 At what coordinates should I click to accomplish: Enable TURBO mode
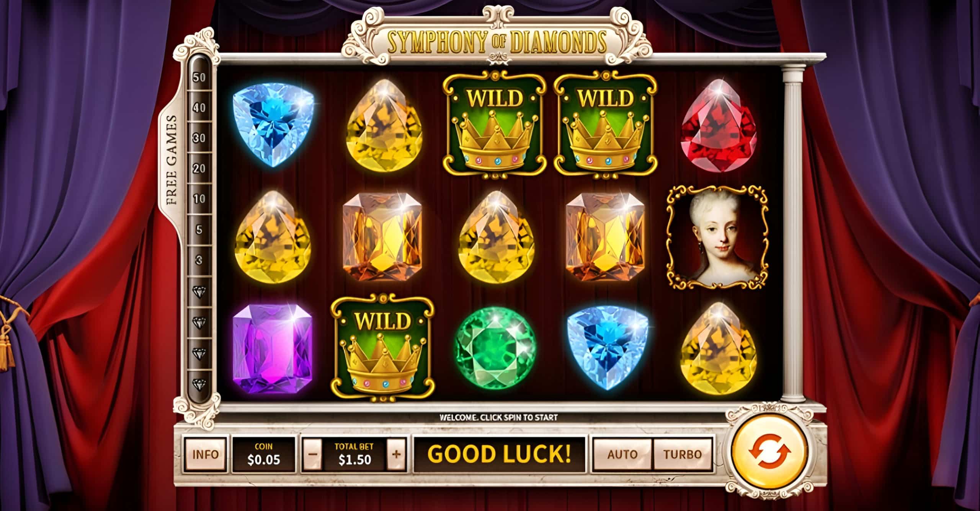(x=683, y=454)
